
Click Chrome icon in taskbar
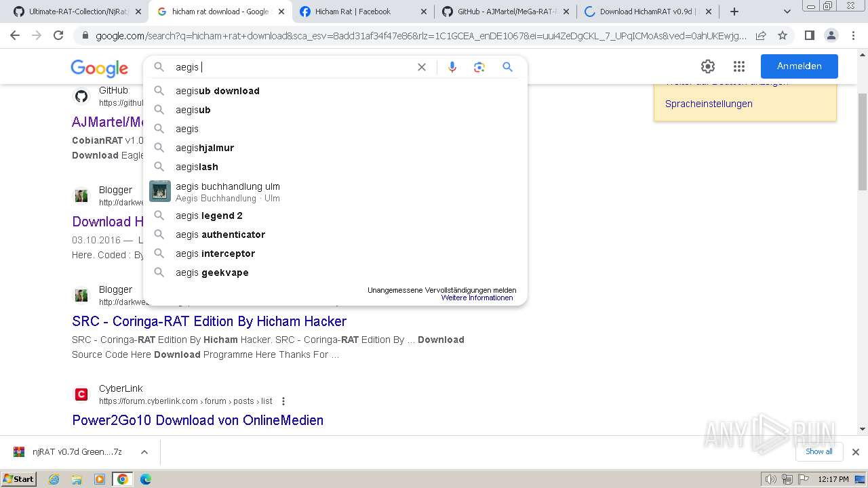pyautogui.click(x=123, y=479)
